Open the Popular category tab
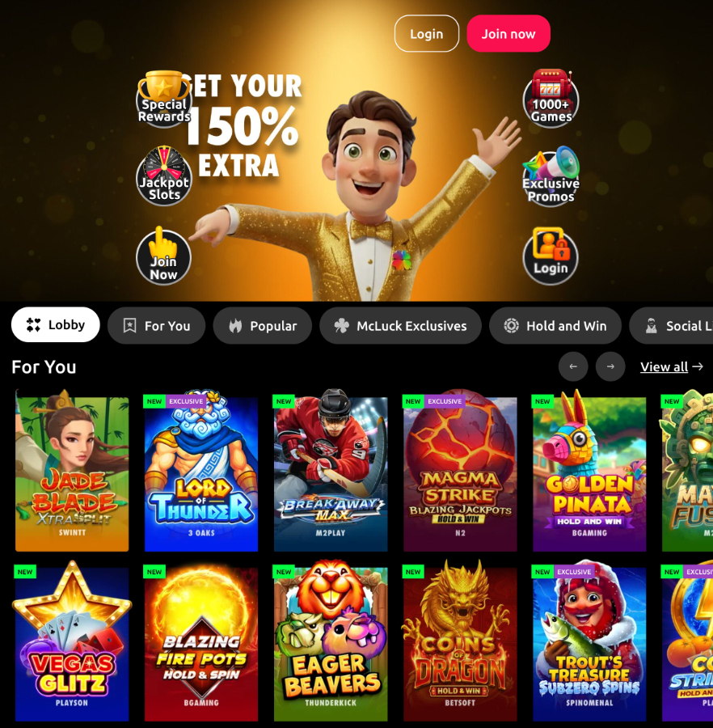This screenshot has width=713, height=728. (262, 325)
